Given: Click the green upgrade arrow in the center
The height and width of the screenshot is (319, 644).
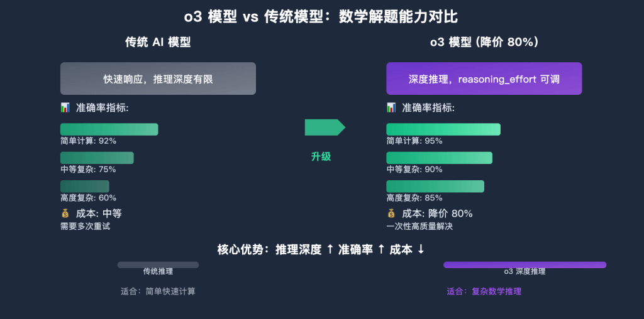Looking at the screenshot, I should (x=325, y=127).
